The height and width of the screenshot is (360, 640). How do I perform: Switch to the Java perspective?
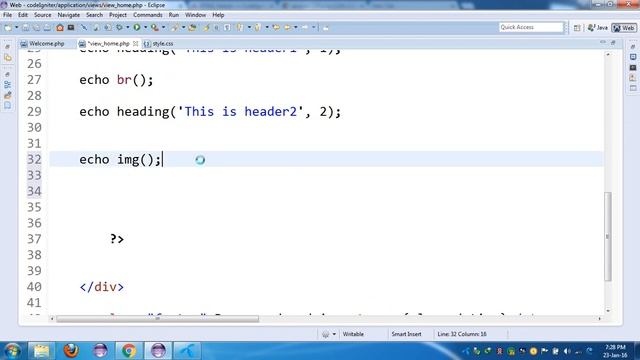(x=598, y=28)
